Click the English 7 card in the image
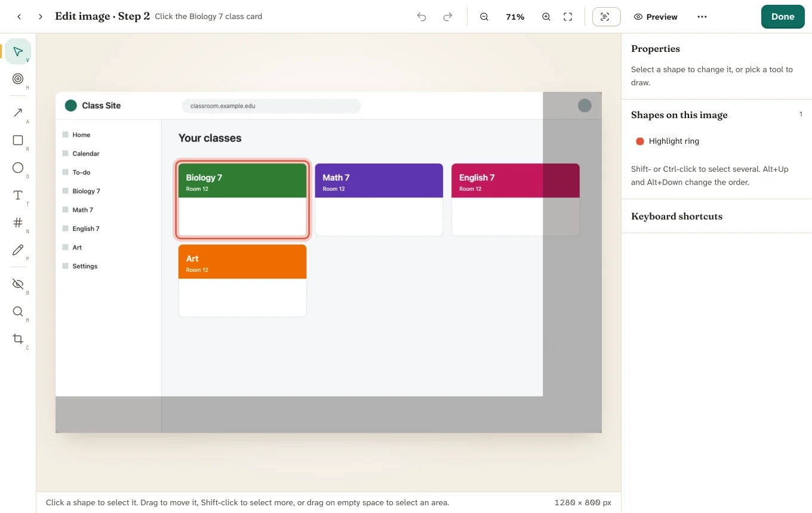Screen dimensions: 812x513 (515, 200)
